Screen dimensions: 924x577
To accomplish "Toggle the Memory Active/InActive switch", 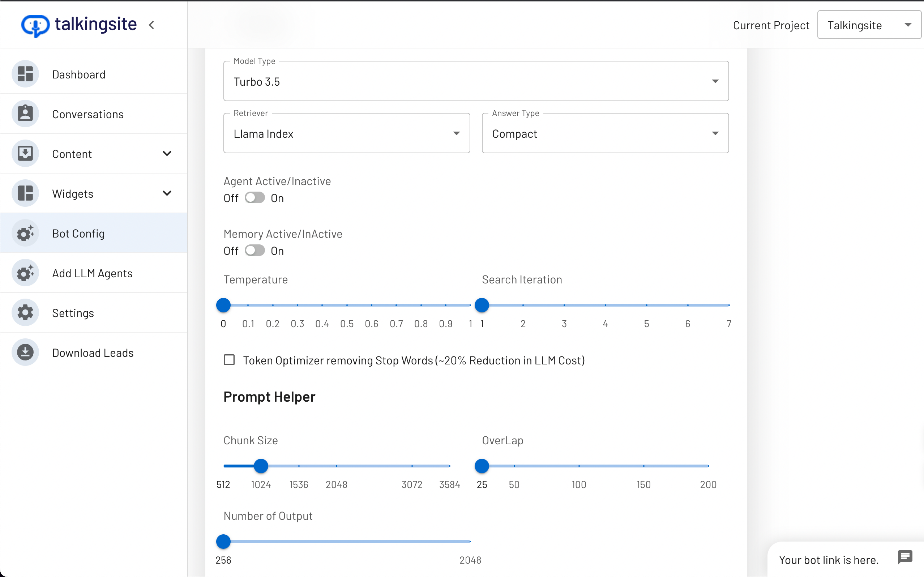I will [x=254, y=250].
